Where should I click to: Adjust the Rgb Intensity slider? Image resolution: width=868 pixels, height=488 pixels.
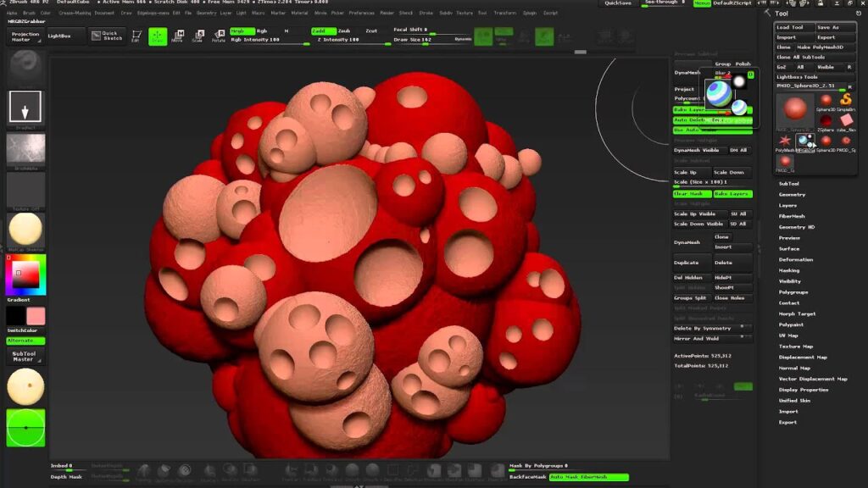click(270, 40)
